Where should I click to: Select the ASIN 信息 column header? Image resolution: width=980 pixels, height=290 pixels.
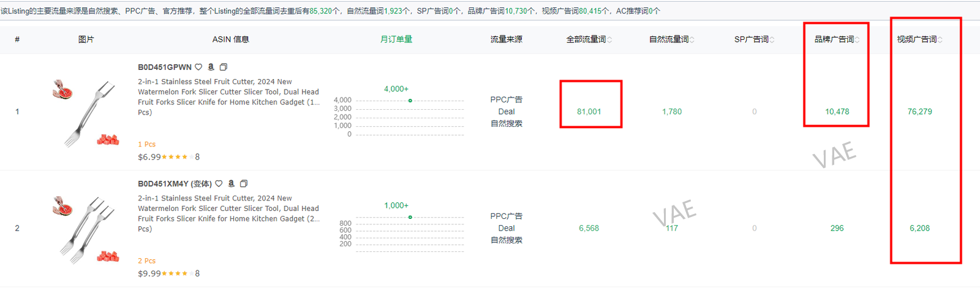pos(231,39)
